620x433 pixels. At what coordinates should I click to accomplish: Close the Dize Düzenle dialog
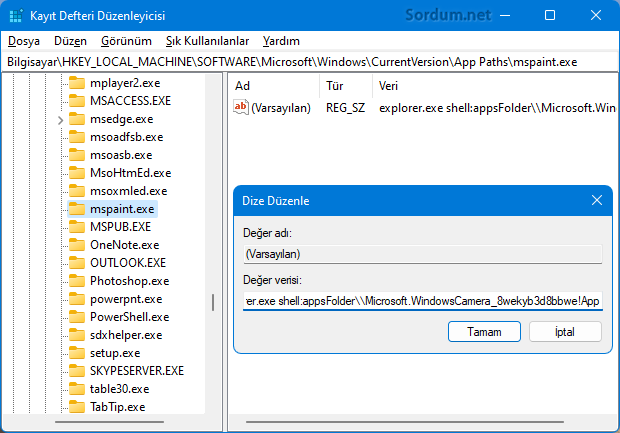[597, 200]
